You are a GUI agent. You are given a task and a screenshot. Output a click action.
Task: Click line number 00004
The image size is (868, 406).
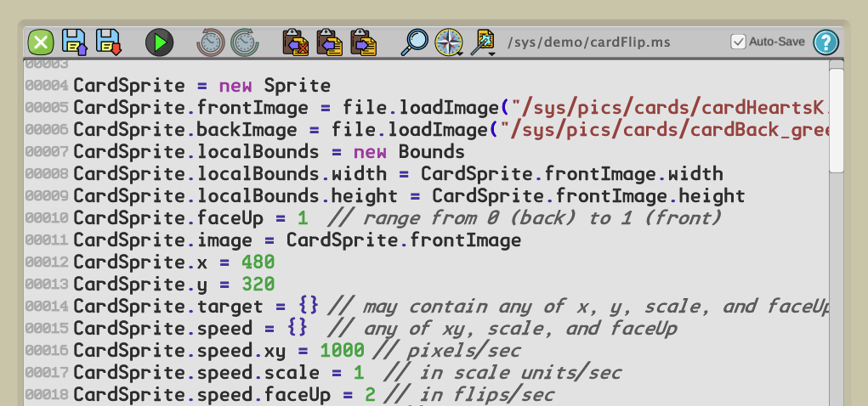tap(47, 86)
